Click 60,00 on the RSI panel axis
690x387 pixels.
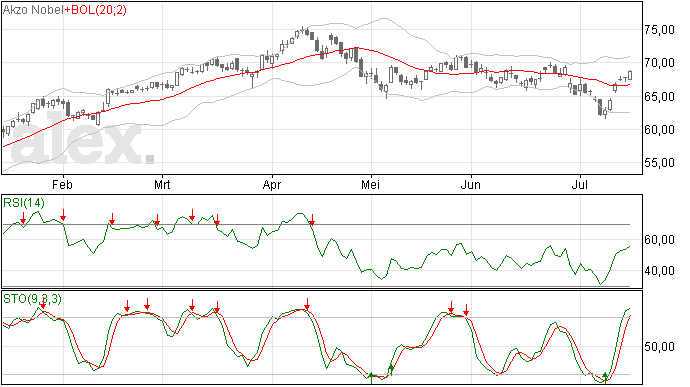point(660,240)
